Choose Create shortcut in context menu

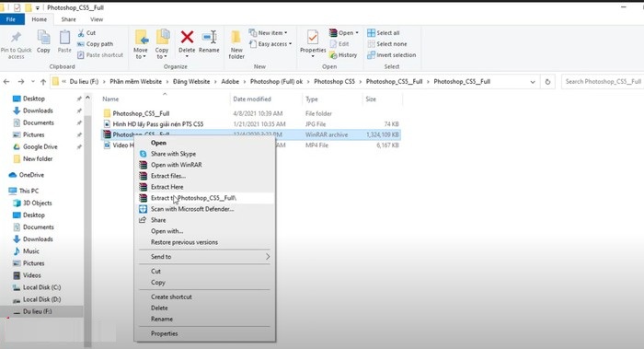coord(171,297)
